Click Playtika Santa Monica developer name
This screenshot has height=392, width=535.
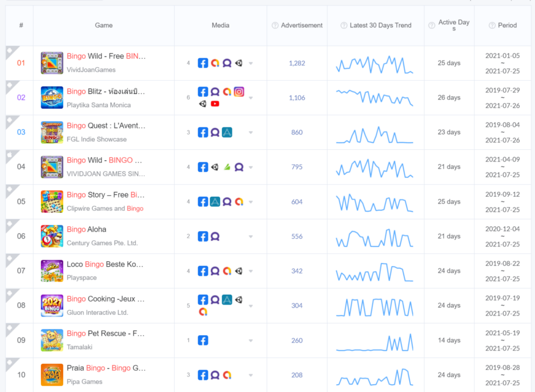(98, 105)
